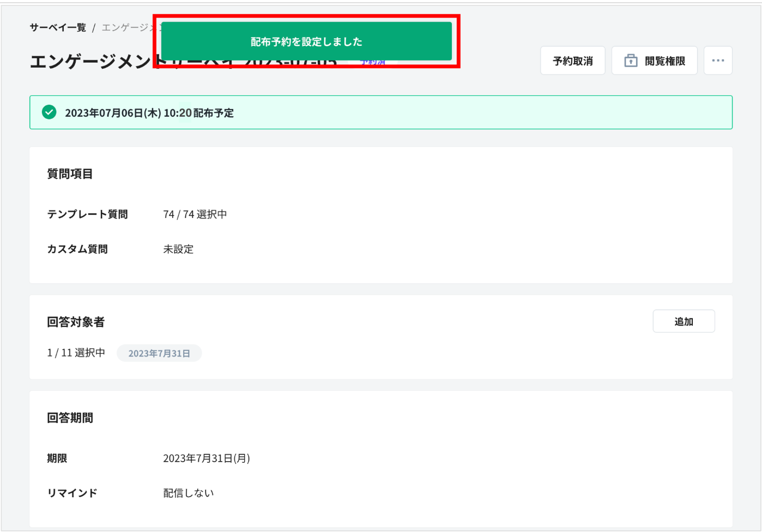Click the 予約取消 button

click(573, 61)
